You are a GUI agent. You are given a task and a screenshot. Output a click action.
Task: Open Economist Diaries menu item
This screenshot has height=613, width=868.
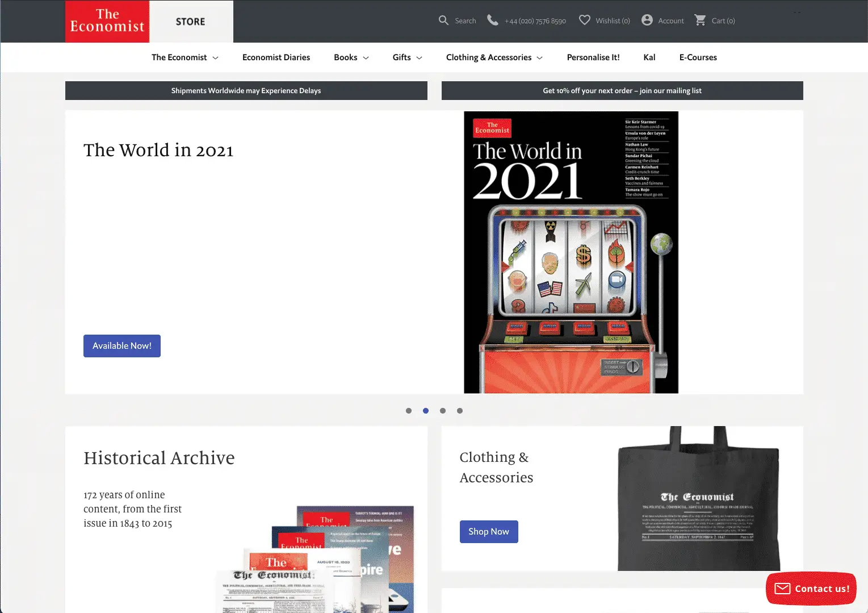(x=276, y=57)
